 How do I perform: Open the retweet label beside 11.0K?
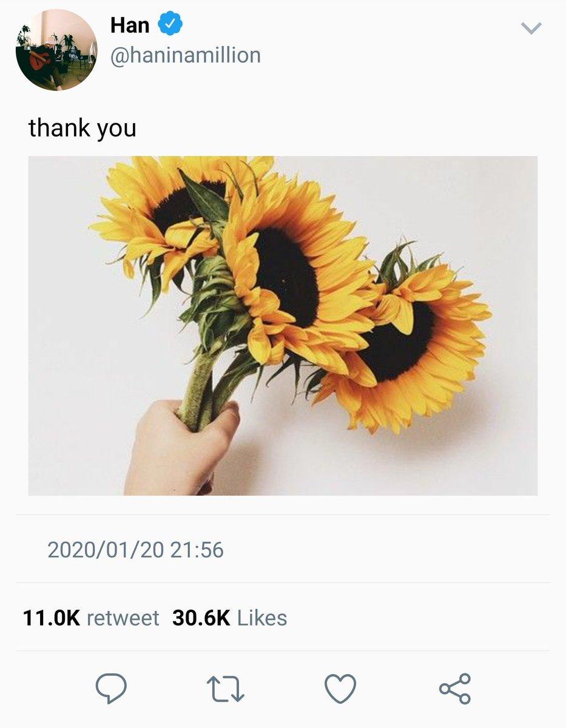[x=123, y=618]
